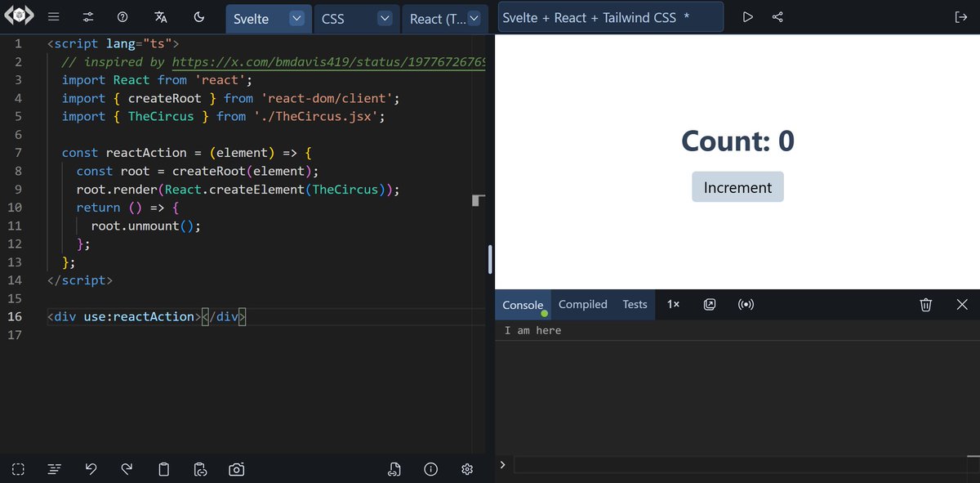Click 'lang="ts"' on line 1
This screenshot has height=483, width=980.
coord(139,43)
